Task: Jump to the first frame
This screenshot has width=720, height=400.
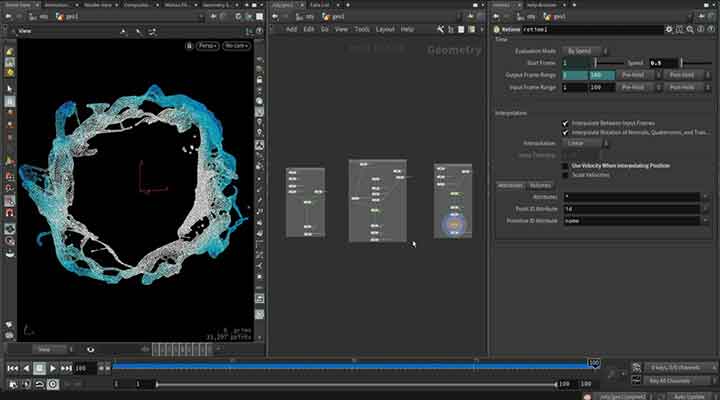Action: (12, 368)
